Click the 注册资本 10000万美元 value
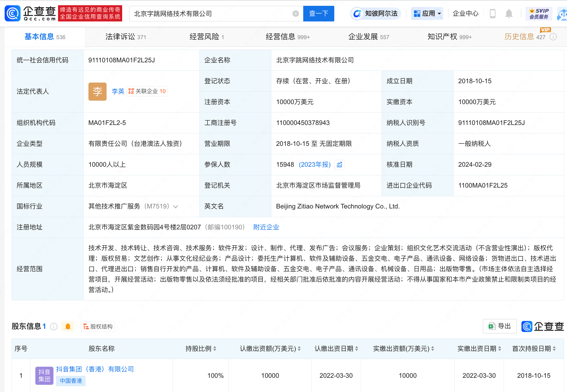Screen dimensions: 567x392 (295, 102)
